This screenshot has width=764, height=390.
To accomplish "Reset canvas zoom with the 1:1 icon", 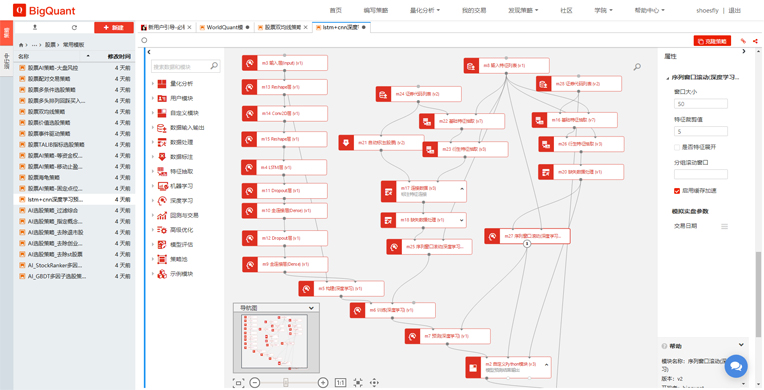I will 341,383.
